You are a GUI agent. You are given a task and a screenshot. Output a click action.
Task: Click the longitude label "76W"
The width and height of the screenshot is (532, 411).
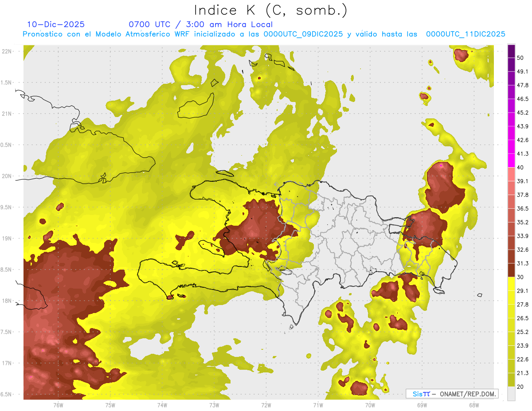coord(58,405)
